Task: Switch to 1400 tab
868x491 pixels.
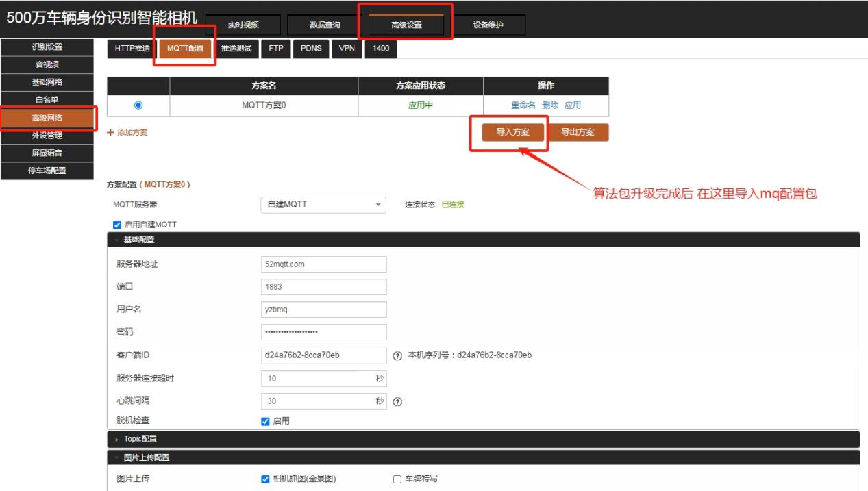Action: pyautogui.click(x=381, y=48)
